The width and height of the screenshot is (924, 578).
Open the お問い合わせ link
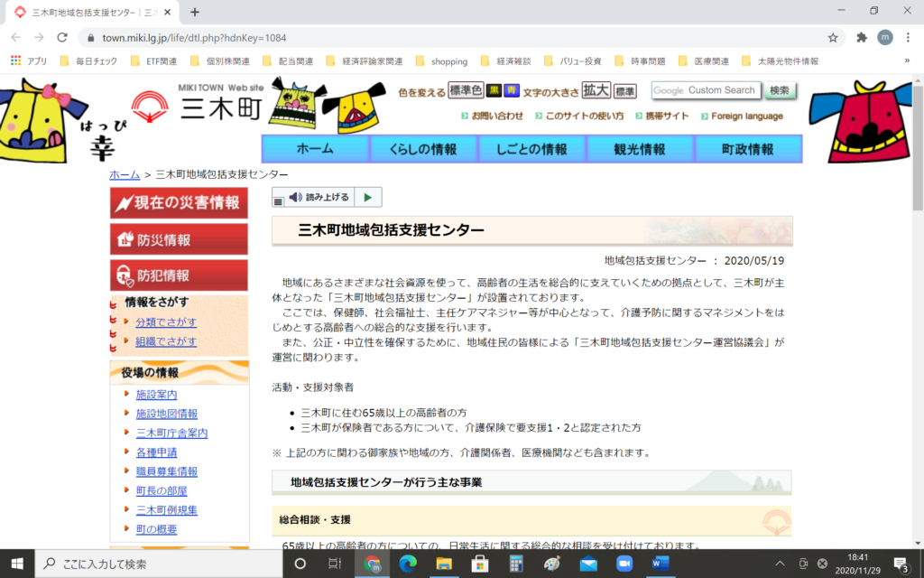click(x=492, y=117)
